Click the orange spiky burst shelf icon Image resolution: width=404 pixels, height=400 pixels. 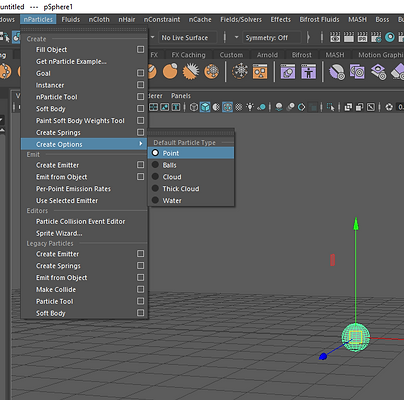(x=191, y=71)
